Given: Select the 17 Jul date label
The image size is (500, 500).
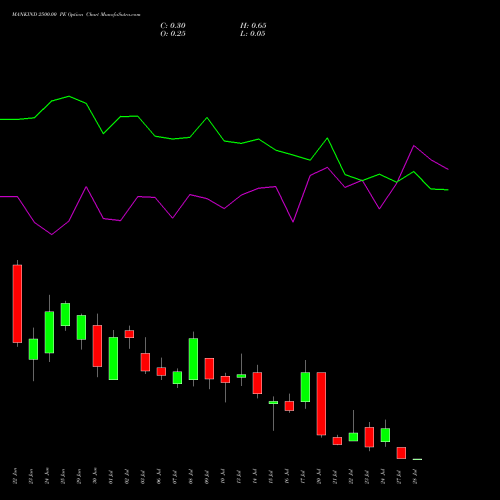Looking at the screenshot, I should (x=303, y=476).
